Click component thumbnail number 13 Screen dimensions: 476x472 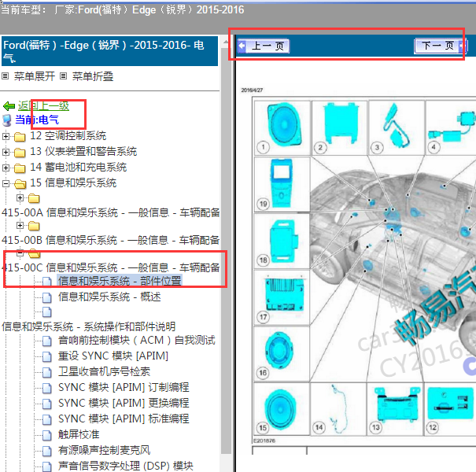click(x=395, y=409)
